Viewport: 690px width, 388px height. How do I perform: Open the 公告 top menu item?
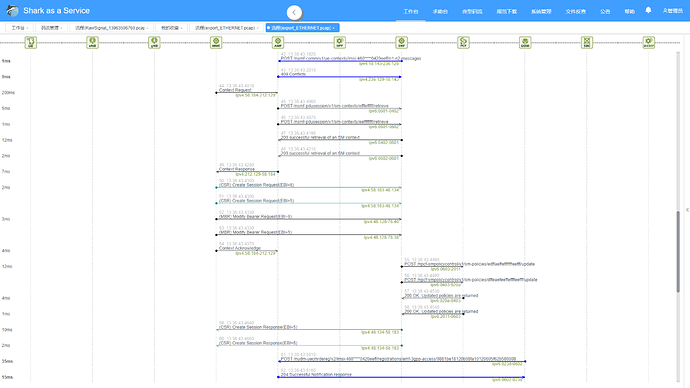pos(605,11)
